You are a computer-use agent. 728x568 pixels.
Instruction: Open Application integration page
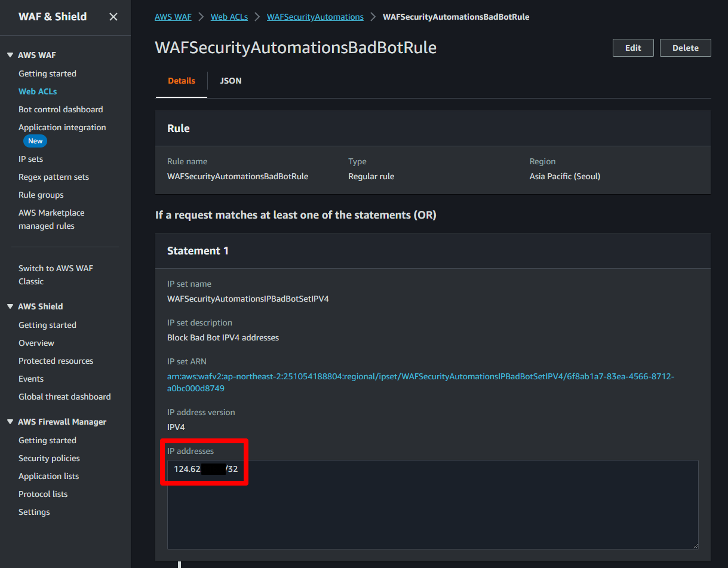62,127
